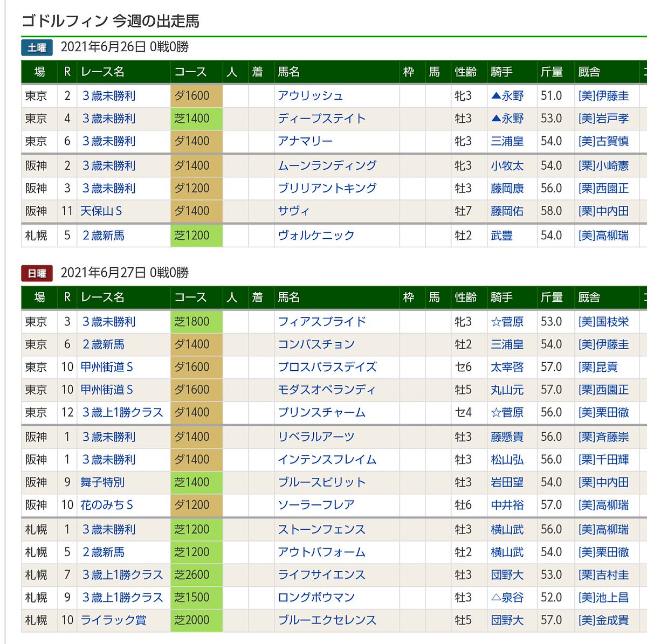Select jockey 横山武 in the Sapporo rows
This screenshot has height=644, width=647.
[507, 530]
